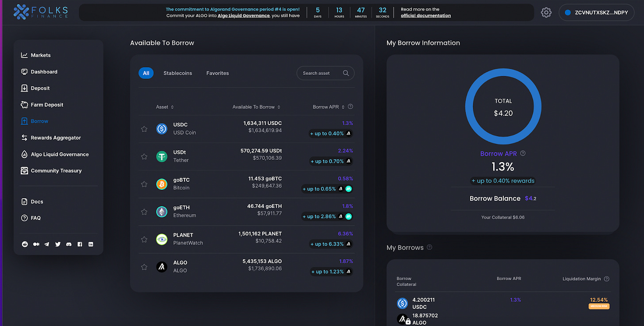Click the Borrow APR column help icon

(350, 107)
